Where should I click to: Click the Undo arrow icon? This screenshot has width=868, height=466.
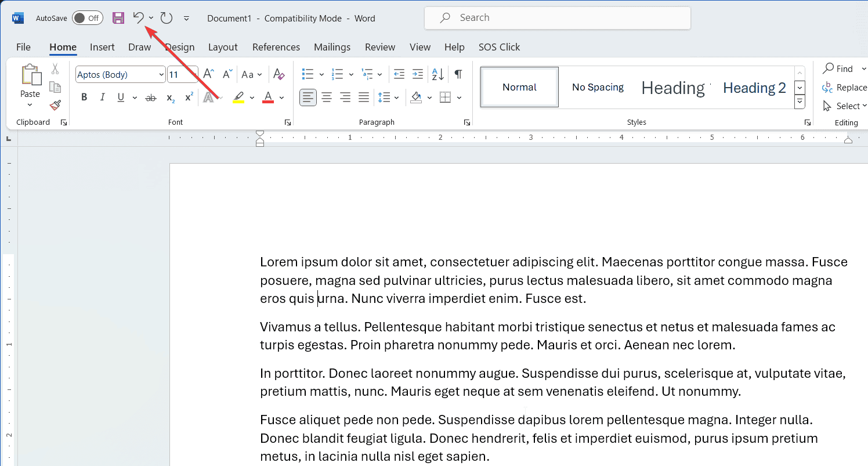[138, 18]
